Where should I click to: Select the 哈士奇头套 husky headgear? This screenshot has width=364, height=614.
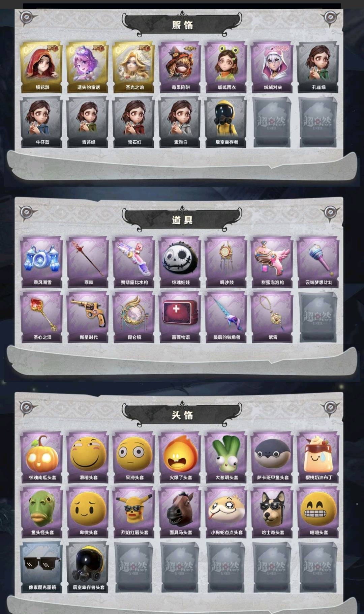[272, 513]
